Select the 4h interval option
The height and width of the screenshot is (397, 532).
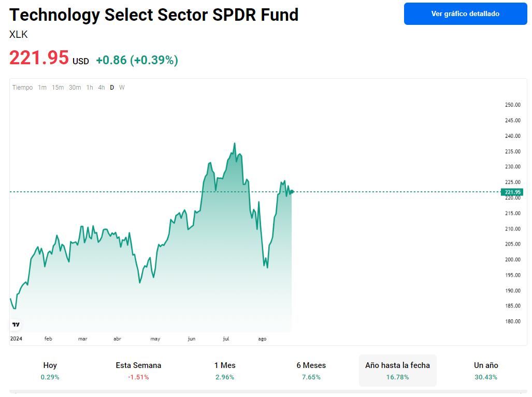[x=102, y=88]
